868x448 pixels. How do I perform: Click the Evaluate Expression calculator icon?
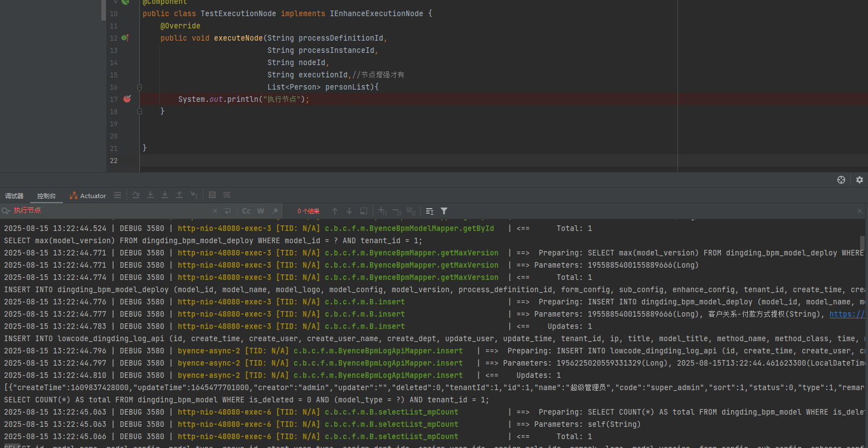point(212,195)
